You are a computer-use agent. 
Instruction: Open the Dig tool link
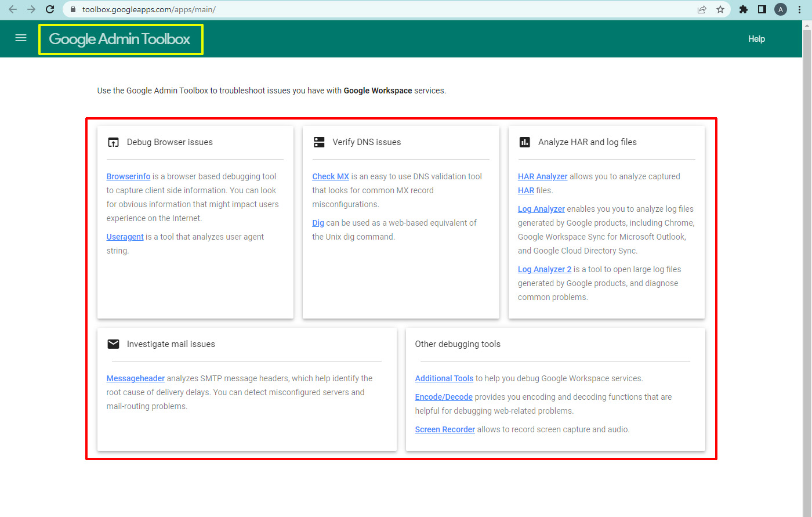[x=318, y=223]
